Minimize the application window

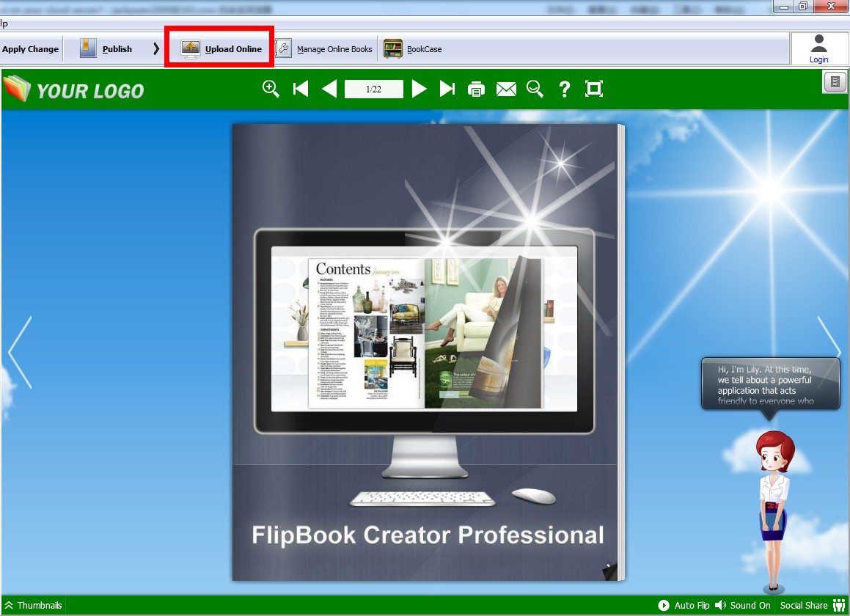[x=784, y=6]
